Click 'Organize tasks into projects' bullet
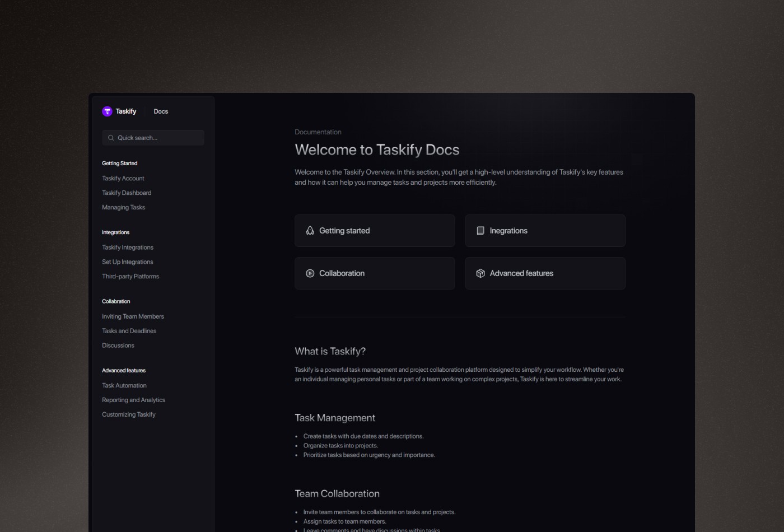This screenshot has width=784, height=532. click(340, 446)
